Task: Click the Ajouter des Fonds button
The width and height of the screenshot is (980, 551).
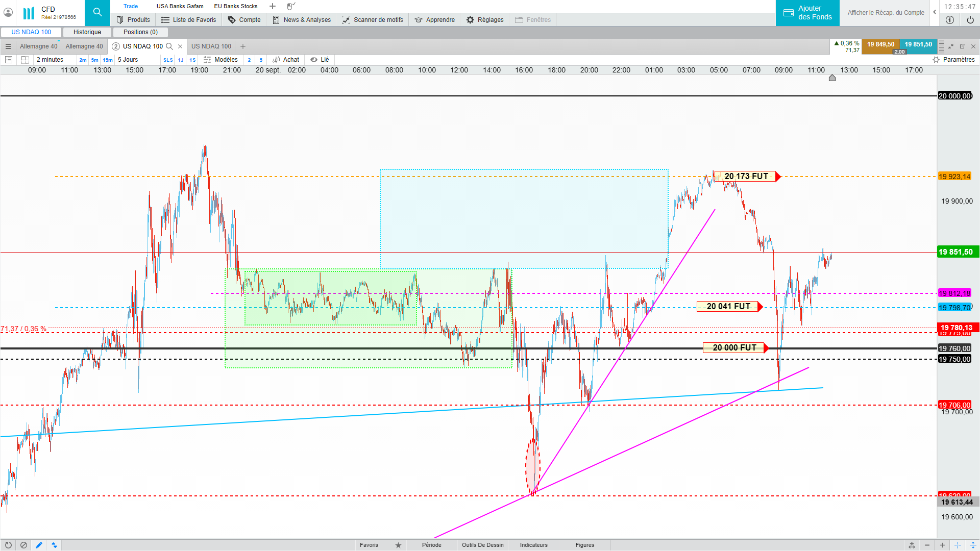Action: click(x=807, y=13)
